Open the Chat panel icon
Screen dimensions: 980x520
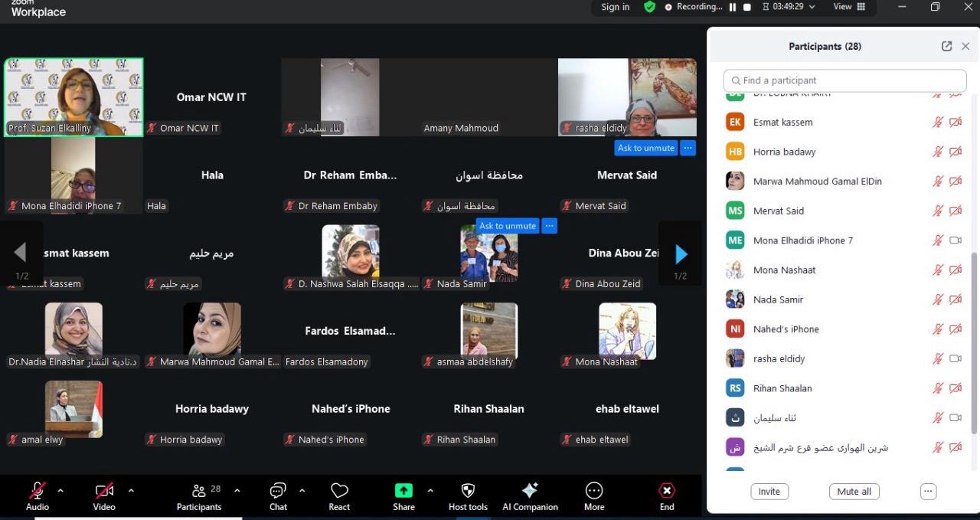[x=278, y=491]
